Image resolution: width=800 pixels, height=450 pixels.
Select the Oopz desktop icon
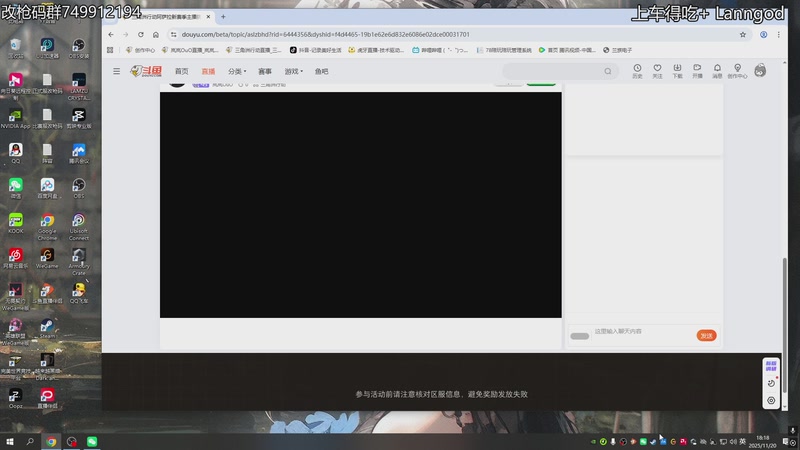click(x=15, y=398)
